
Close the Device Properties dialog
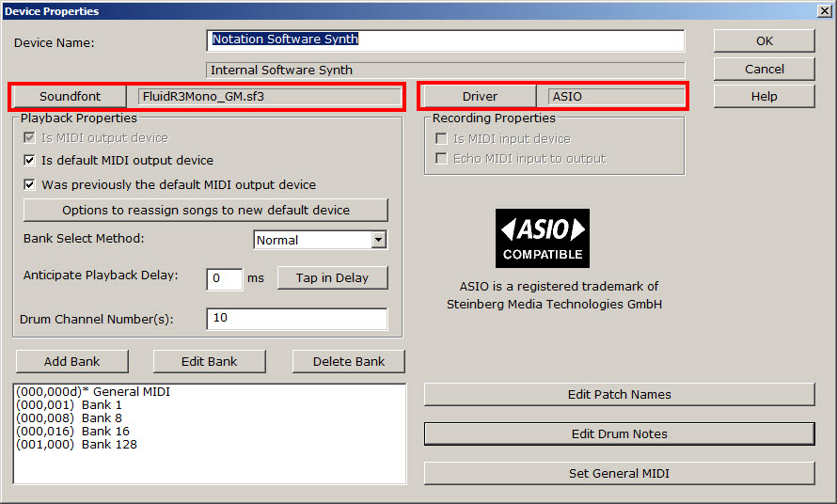[x=824, y=11]
